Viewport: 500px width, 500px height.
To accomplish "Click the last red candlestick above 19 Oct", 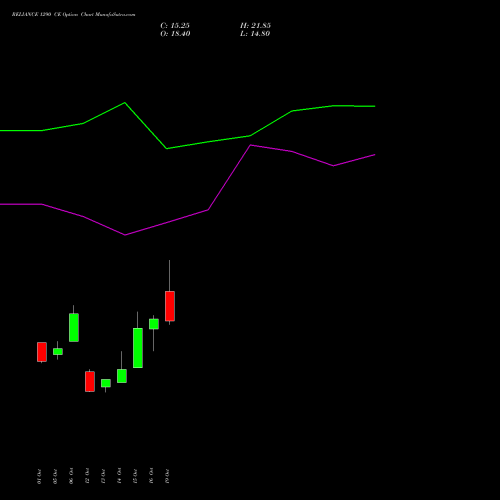I will click(x=170, y=306).
